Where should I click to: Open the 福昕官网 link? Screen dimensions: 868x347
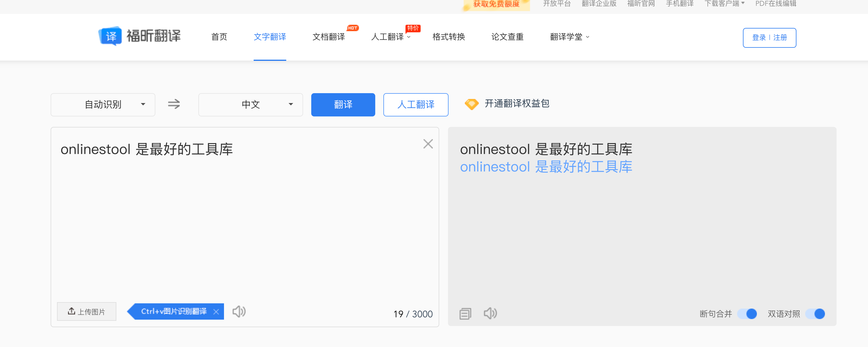pos(641,4)
